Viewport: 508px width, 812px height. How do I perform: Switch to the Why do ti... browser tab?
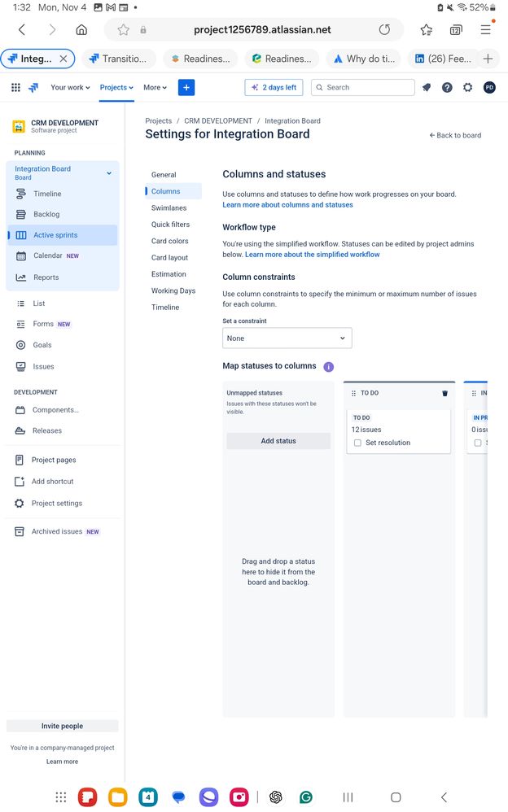(x=363, y=59)
